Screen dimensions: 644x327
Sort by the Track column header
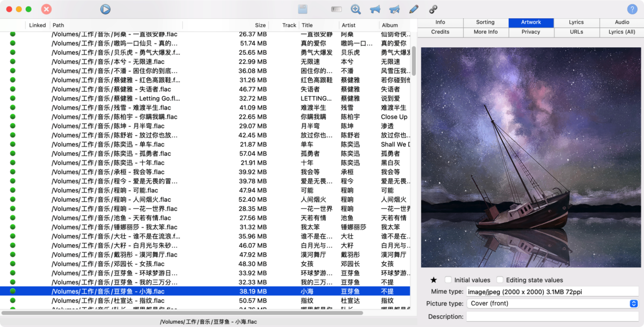[x=284, y=25]
